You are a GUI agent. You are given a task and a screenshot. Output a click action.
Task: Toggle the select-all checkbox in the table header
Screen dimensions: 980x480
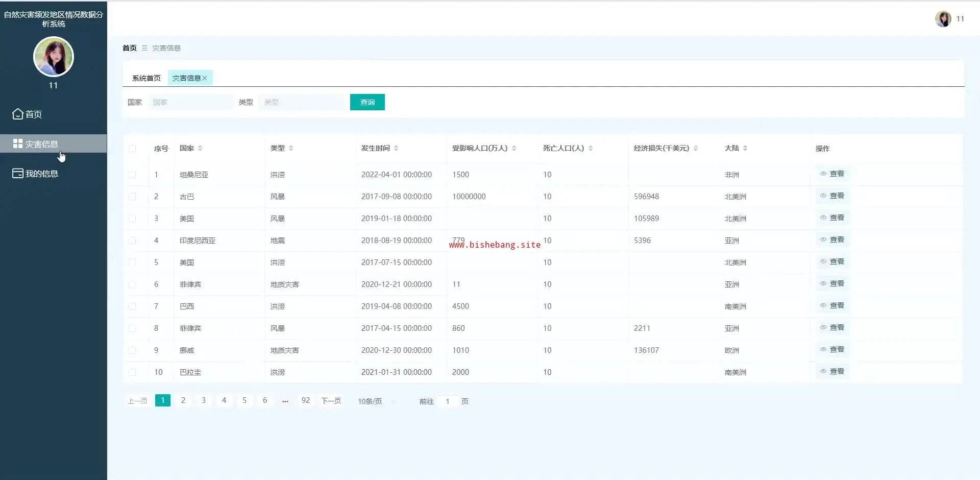[132, 149]
